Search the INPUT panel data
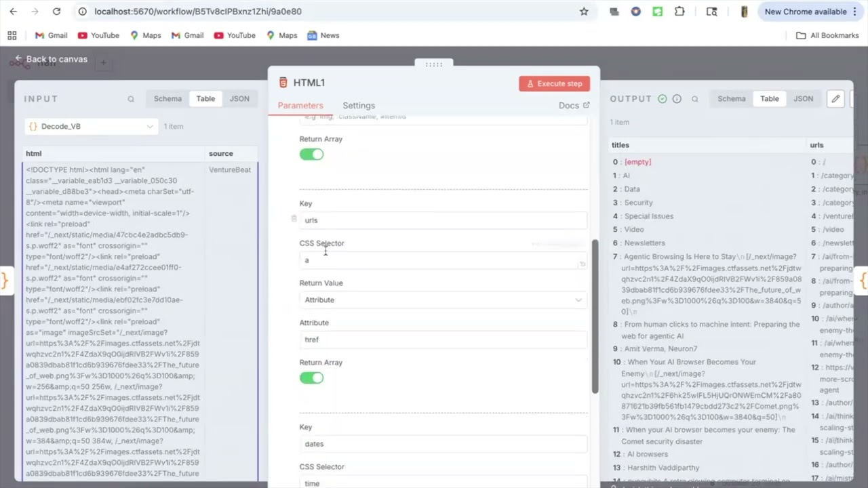Screen dimensions: 868x488 coord(131,99)
